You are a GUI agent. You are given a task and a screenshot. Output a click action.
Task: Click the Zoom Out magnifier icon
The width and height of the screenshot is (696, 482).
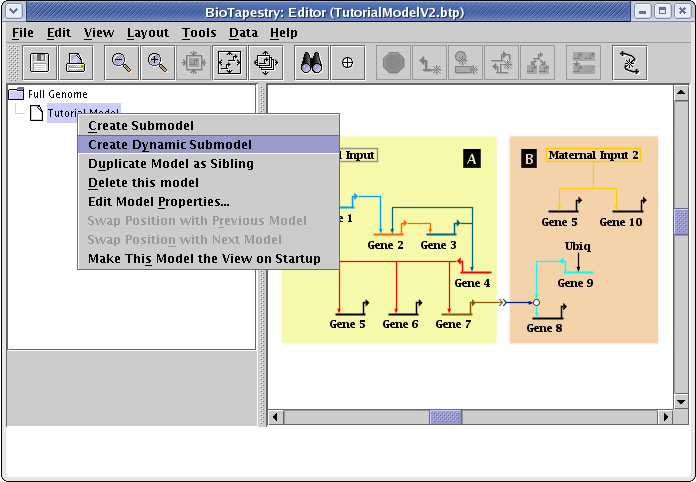(x=122, y=63)
